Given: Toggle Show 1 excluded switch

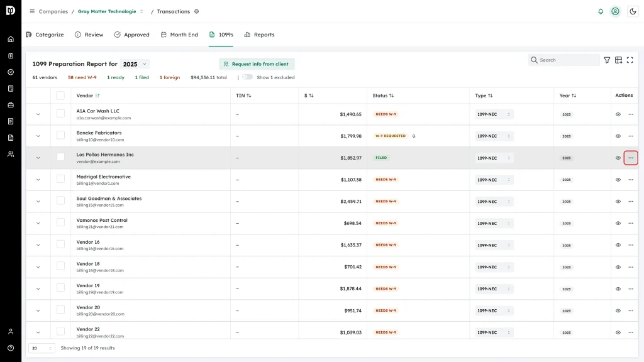Looking at the screenshot, I should tap(247, 77).
